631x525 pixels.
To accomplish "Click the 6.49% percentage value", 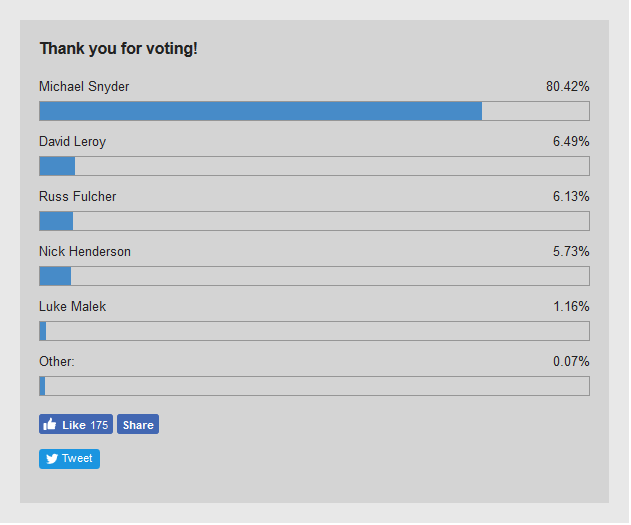I will point(571,142).
